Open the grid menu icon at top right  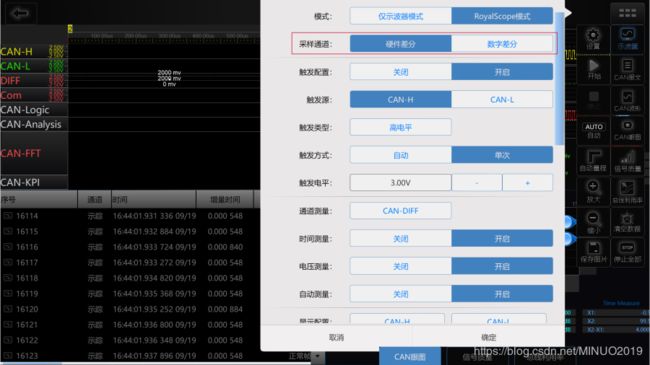628,13
